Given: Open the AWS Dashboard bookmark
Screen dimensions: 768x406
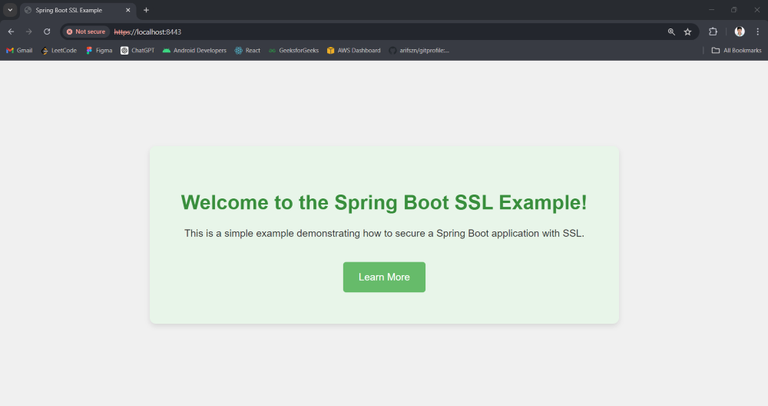Looking at the screenshot, I should (354, 50).
